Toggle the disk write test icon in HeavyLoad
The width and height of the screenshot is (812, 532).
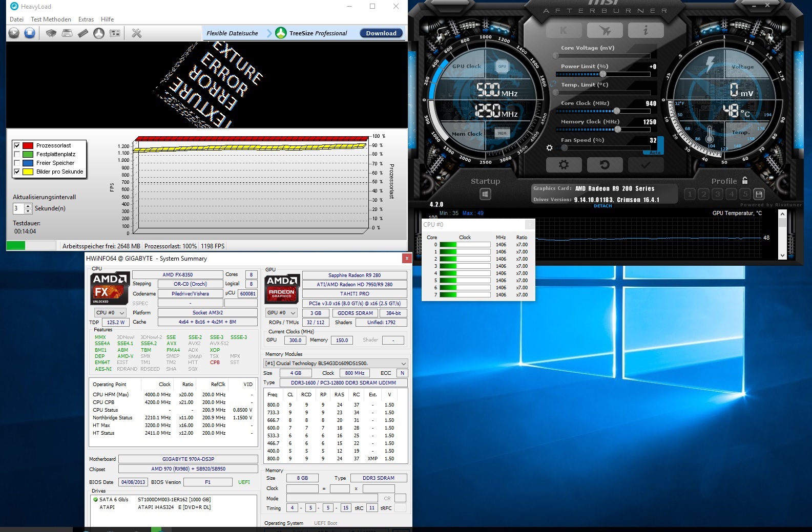(x=67, y=33)
